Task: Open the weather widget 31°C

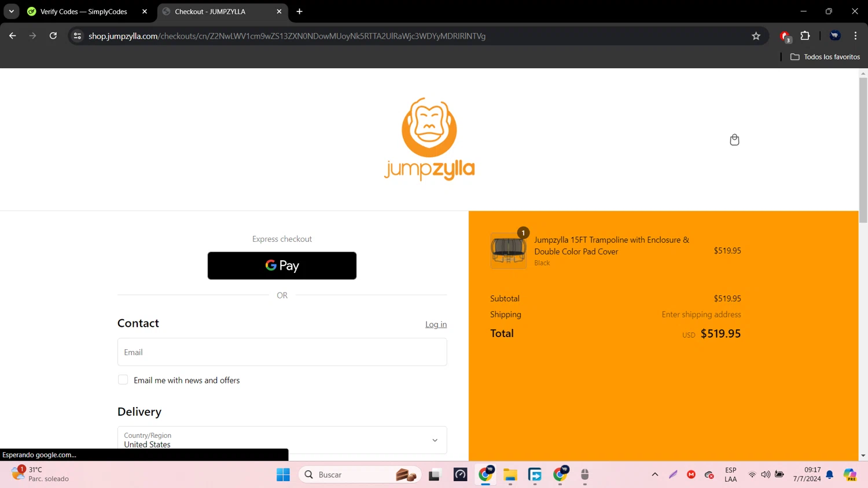Action: [x=39, y=474]
